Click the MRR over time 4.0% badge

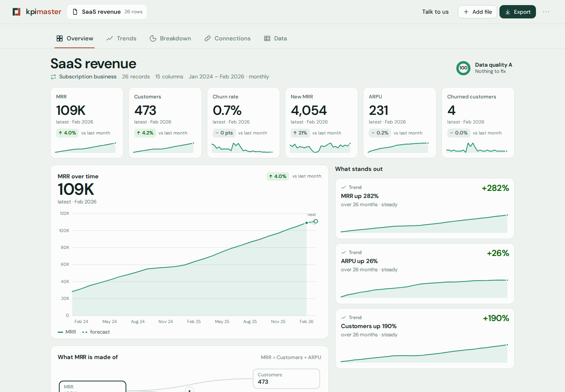pyautogui.click(x=278, y=176)
